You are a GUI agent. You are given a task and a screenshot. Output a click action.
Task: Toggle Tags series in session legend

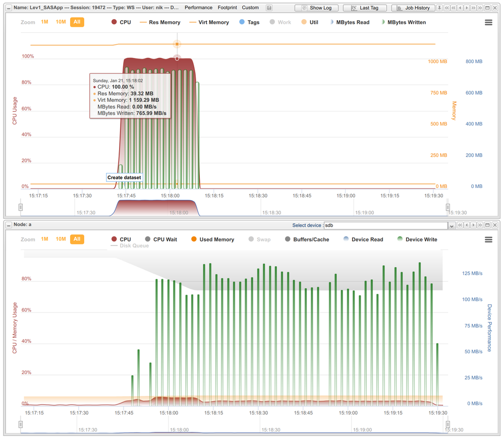249,22
